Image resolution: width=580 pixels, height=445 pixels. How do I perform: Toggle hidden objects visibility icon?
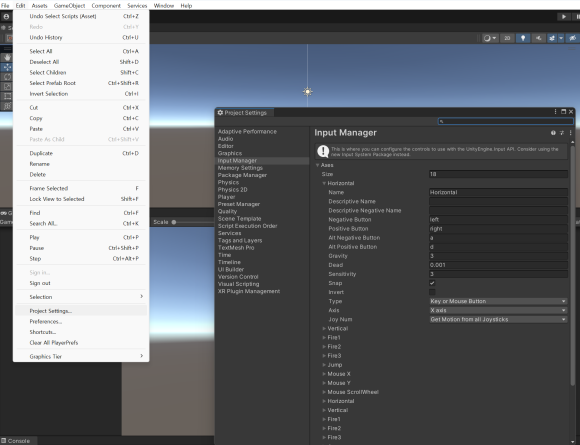tap(572, 38)
